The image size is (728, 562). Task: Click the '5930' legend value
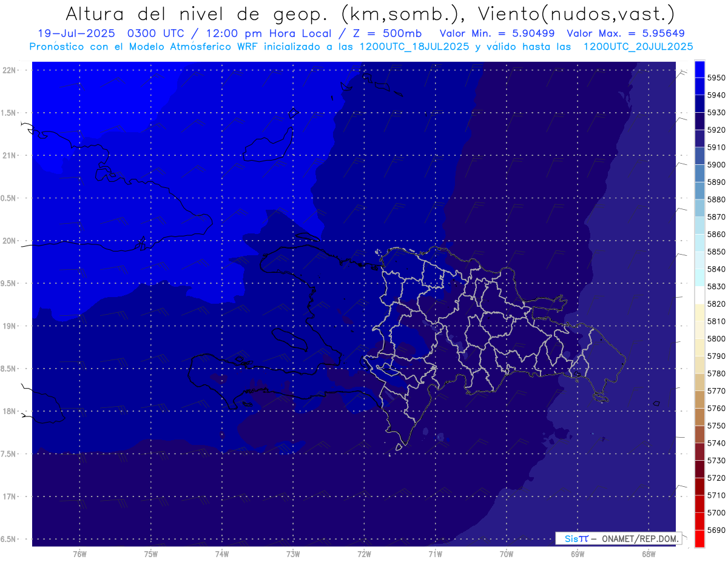point(716,113)
